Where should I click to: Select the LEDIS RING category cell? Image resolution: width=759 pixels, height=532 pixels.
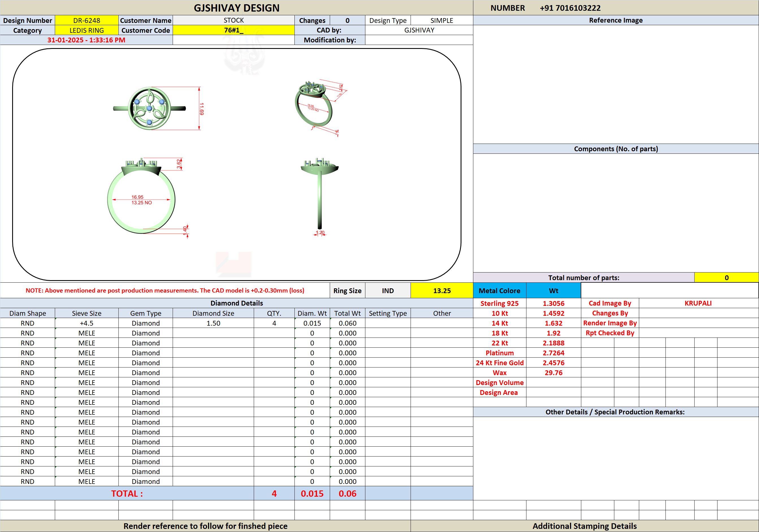[x=87, y=30]
